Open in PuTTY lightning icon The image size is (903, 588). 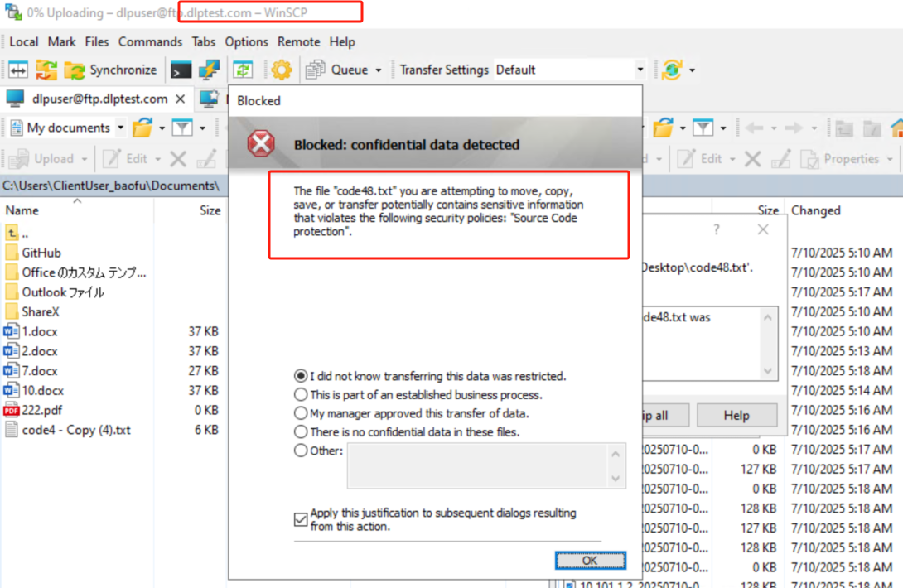coord(209,70)
